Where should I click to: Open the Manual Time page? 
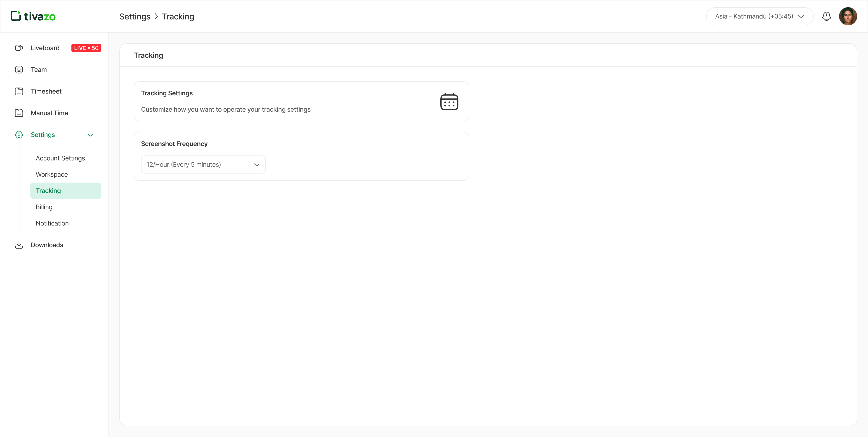pos(49,113)
